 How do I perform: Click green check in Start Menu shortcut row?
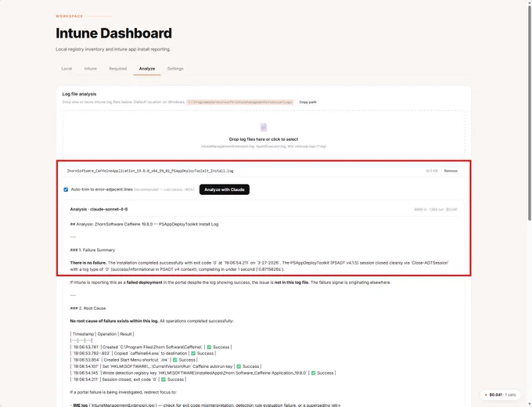pos(174,360)
